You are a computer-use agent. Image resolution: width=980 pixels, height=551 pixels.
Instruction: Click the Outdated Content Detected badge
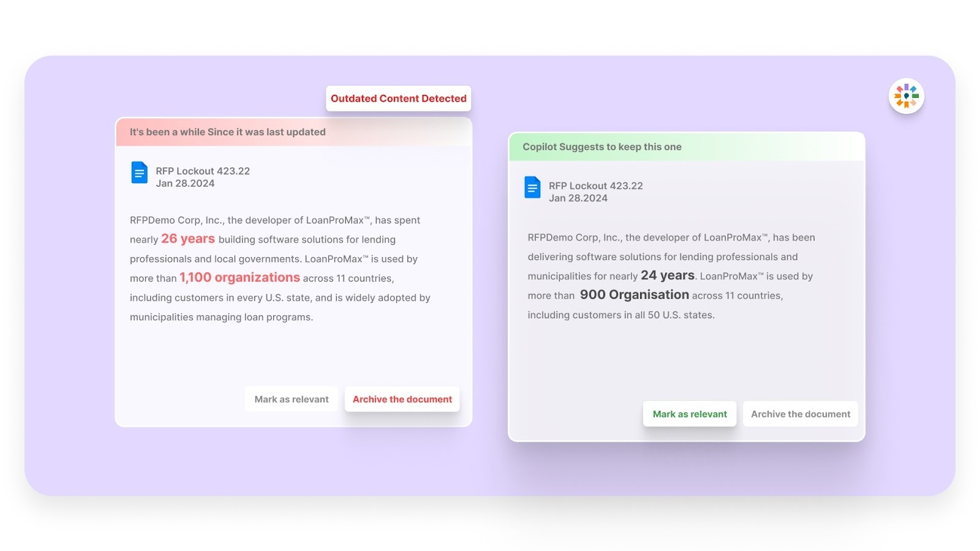tap(398, 98)
